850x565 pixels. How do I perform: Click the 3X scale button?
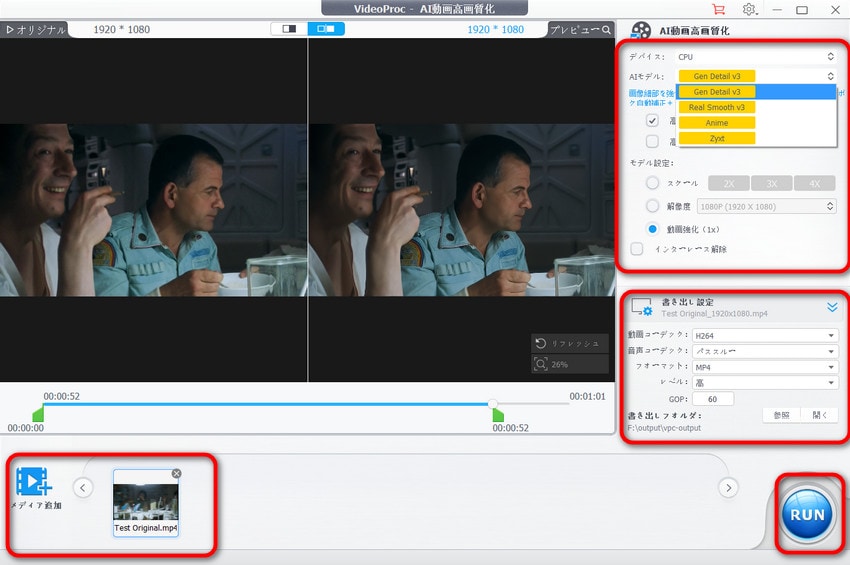(x=771, y=183)
